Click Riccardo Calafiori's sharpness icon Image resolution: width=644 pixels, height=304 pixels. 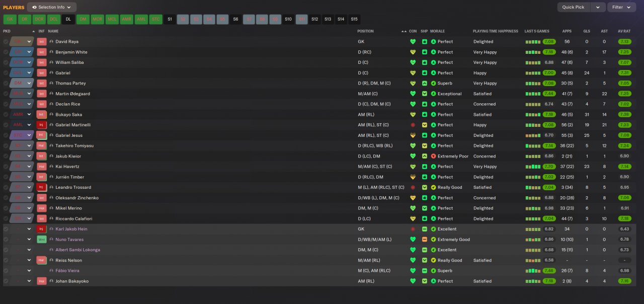[x=425, y=218]
